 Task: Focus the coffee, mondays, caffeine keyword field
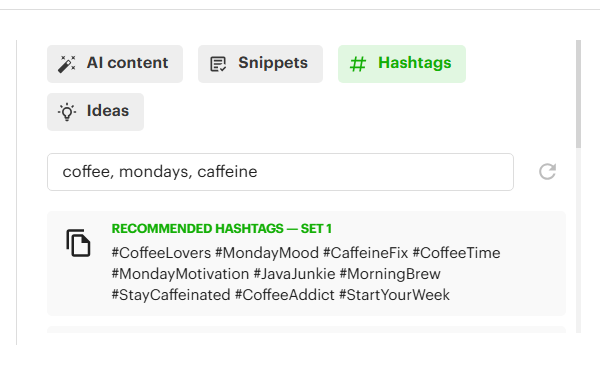(x=280, y=172)
